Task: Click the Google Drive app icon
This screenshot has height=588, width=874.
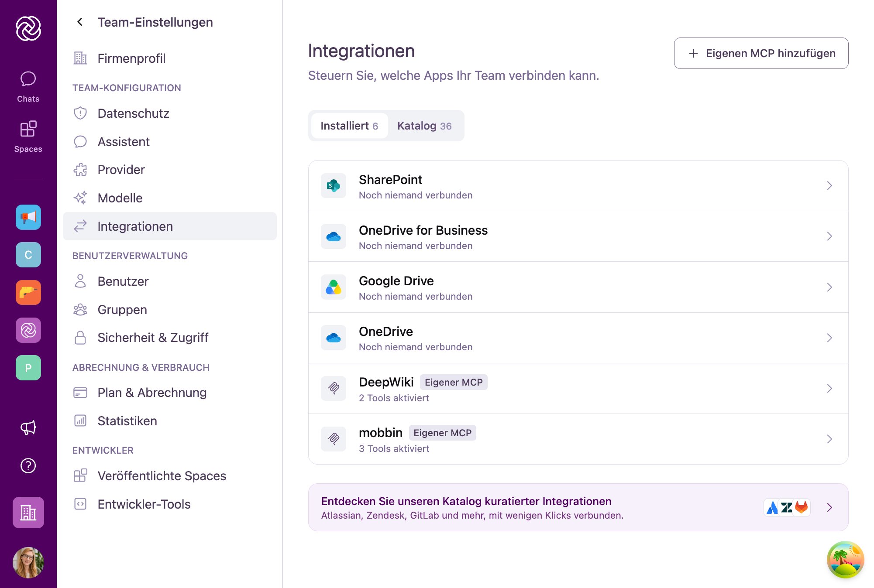Action: [334, 287]
